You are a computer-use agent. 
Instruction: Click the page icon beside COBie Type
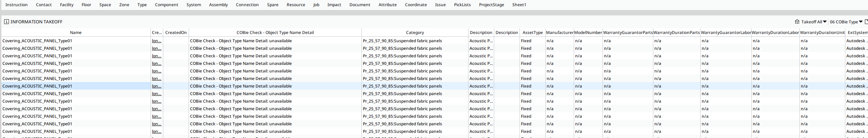(866, 22)
